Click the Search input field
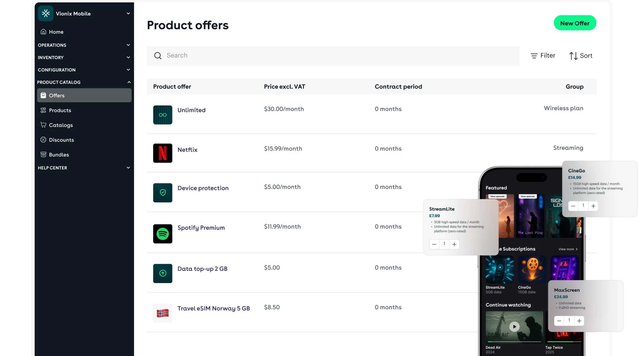Screen dimensions: 644x356 coord(333,56)
